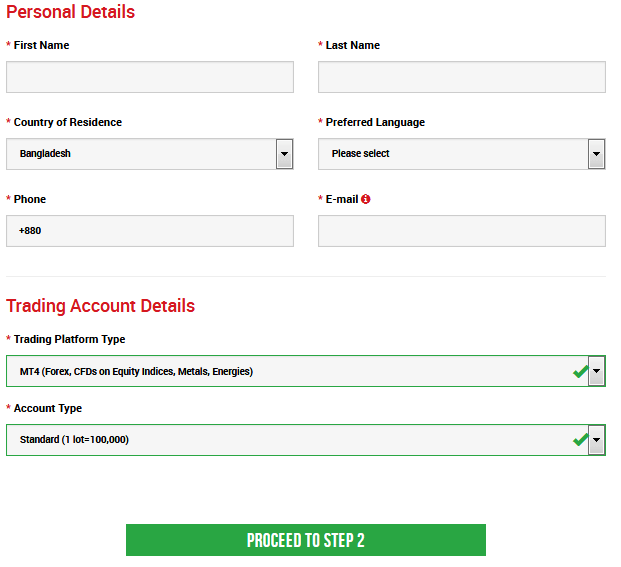Open the Country of Residence dropdown arrow
621x567 pixels.
pos(285,154)
